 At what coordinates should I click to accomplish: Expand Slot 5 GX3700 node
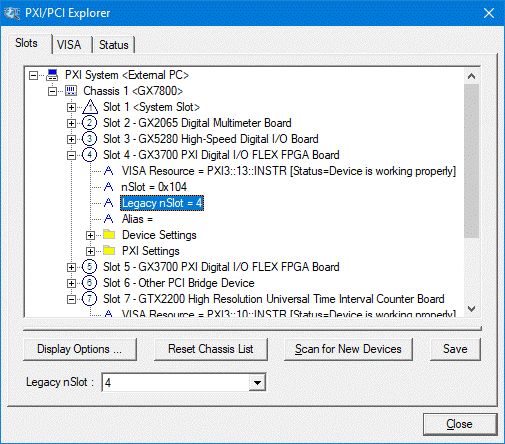pos(71,267)
